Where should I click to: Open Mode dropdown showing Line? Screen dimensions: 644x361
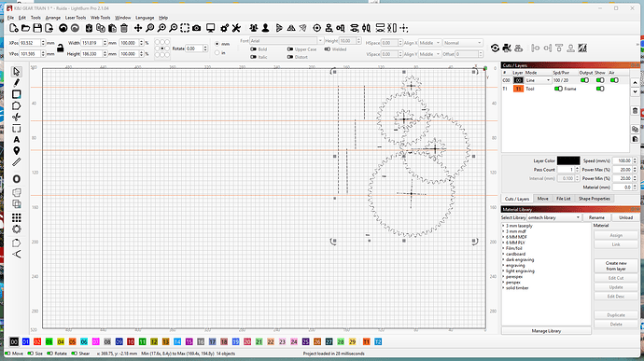(538, 80)
